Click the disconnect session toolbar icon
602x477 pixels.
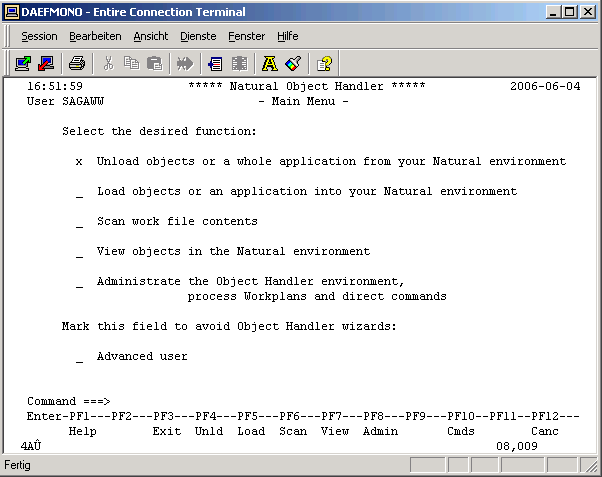(x=46, y=63)
